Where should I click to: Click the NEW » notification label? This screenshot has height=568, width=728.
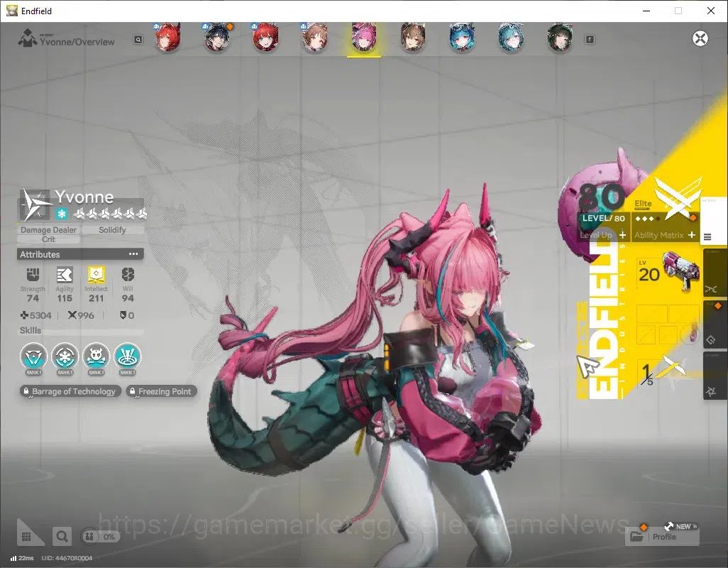pos(682,526)
